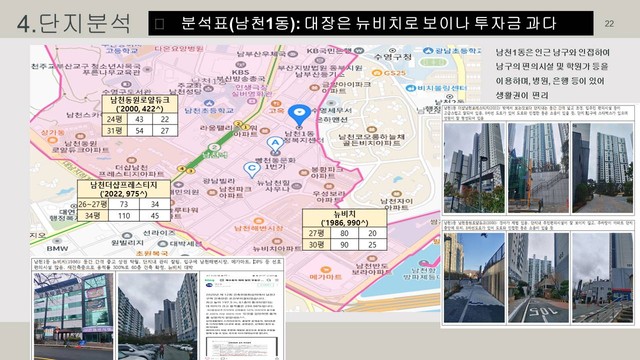Screen dimensions: 640x360
Task: Click the '25' cell in 뉴비치 table
Action: 372,244
